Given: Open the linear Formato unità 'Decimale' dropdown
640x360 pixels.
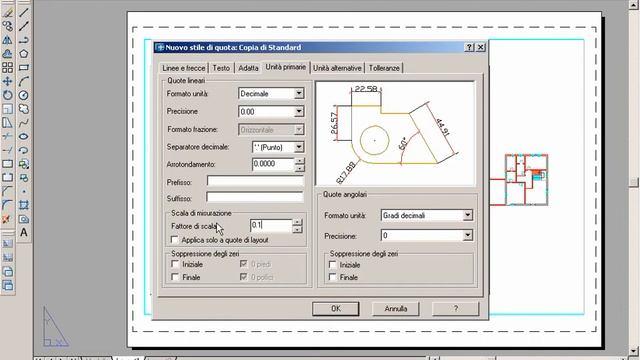Looking at the screenshot, I should pos(299,93).
